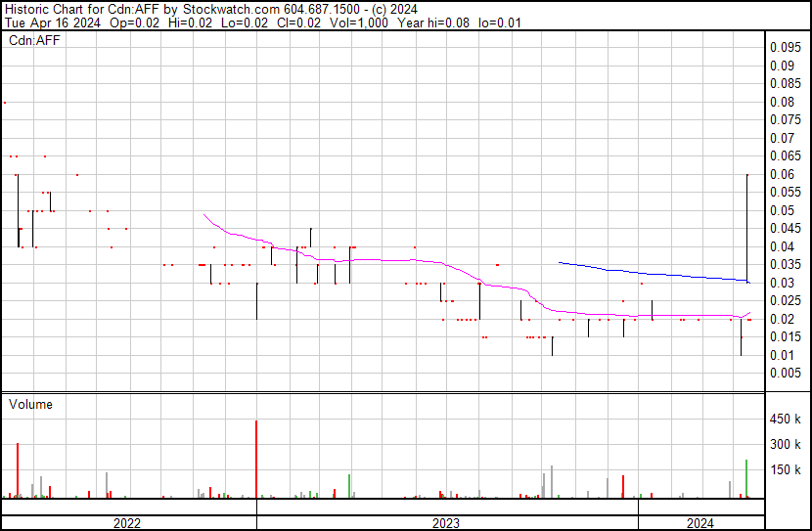812x531 pixels.
Task: Click the Year hi=0.08 text in header
Action: coord(433,22)
